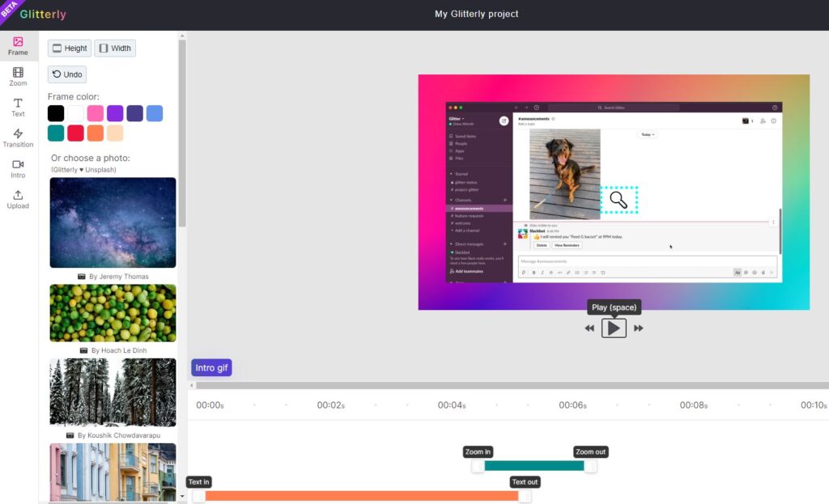This screenshot has width=829, height=504.
Task: Open the Frame panel in sidebar
Action: point(18,46)
